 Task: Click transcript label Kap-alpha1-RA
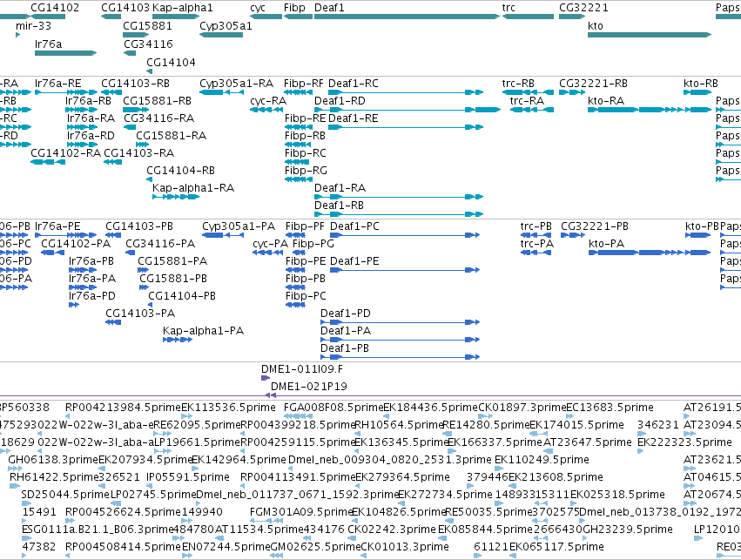(x=193, y=188)
